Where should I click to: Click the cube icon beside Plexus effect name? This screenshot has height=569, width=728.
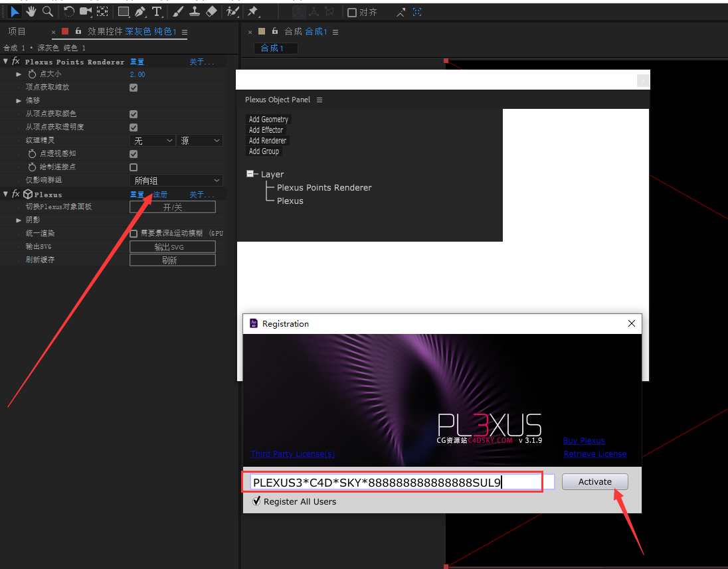(x=28, y=194)
